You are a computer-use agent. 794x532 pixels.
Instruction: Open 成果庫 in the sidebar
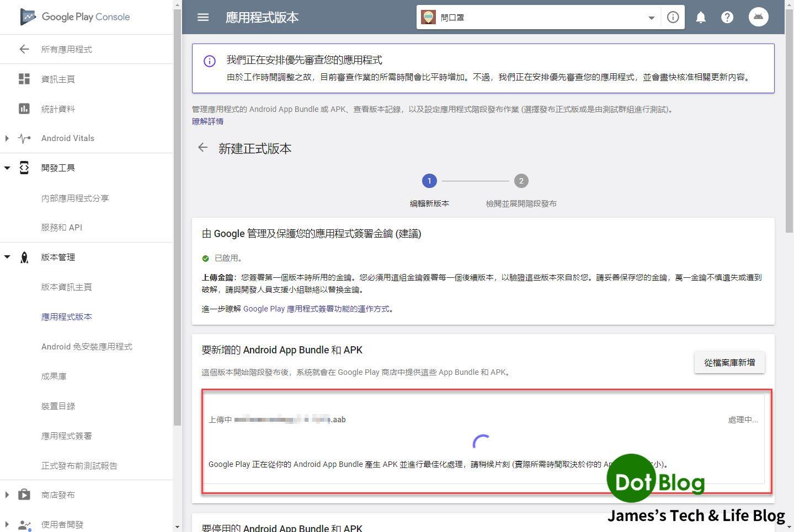click(54, 377)
